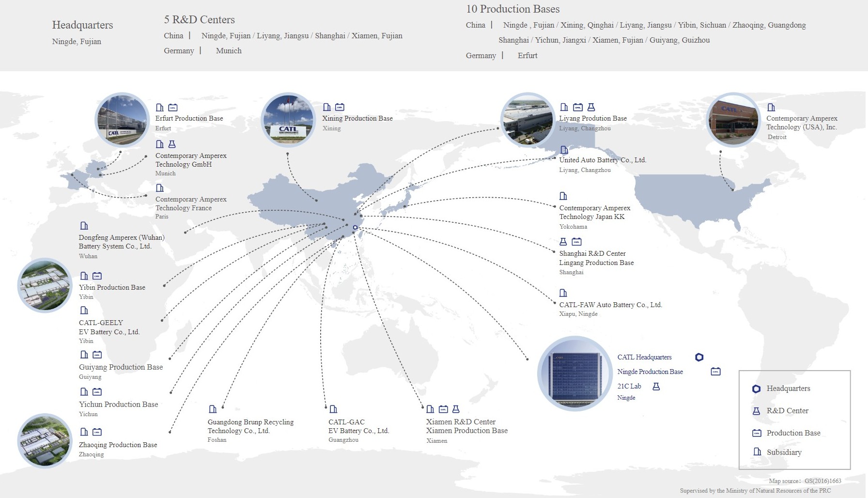Click the R&D flask icon above Liyang Prodution Base
Image resolution: width=868 pixels, height=498 pixels.
click(x=591, y=107)
